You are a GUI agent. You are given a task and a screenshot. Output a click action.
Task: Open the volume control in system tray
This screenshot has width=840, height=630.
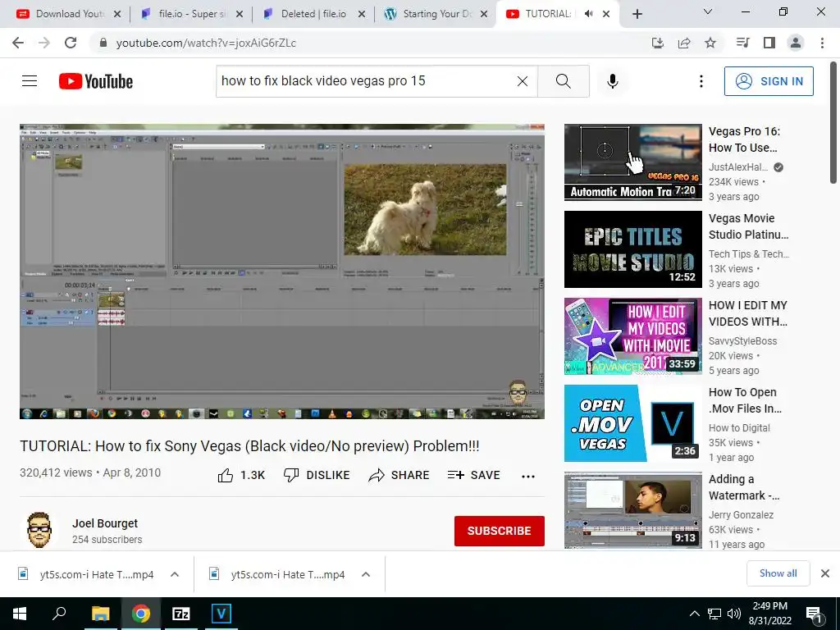734,614
